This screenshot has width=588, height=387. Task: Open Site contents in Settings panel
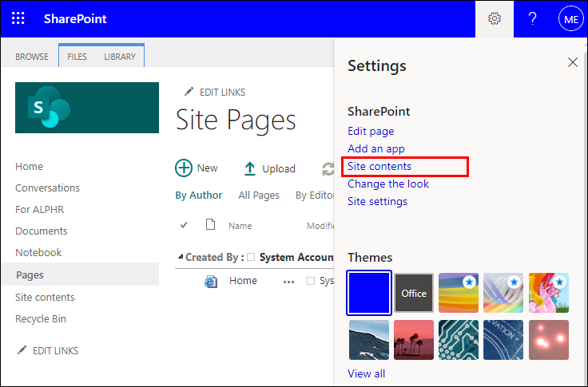click(379, 166)
